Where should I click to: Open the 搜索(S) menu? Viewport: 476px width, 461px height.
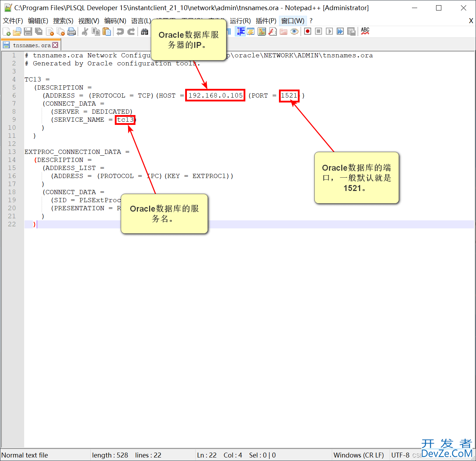pyautogui.click(x=63, y=21)
